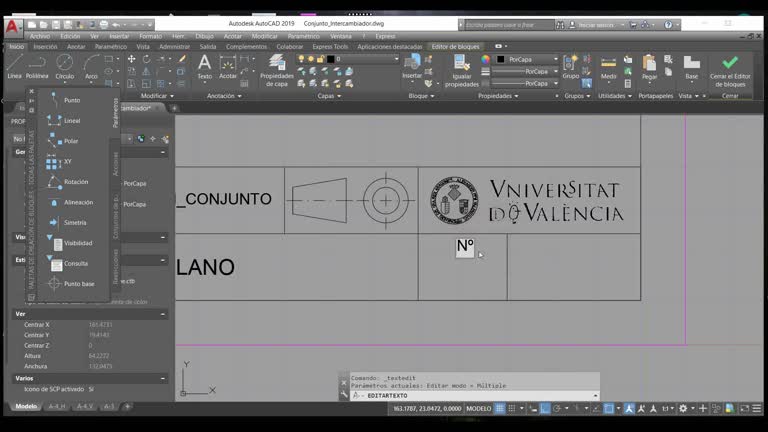Toggle the layer freeze sun icon
The image size is (768, 432).
[311, 59]
